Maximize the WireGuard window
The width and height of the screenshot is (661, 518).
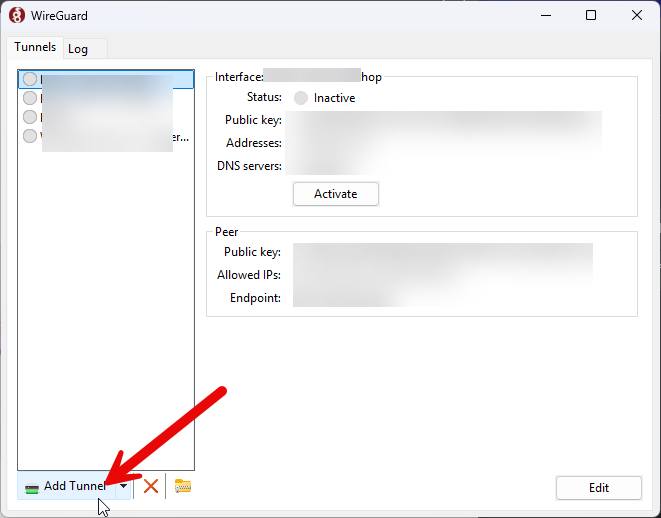pos(591,16)
